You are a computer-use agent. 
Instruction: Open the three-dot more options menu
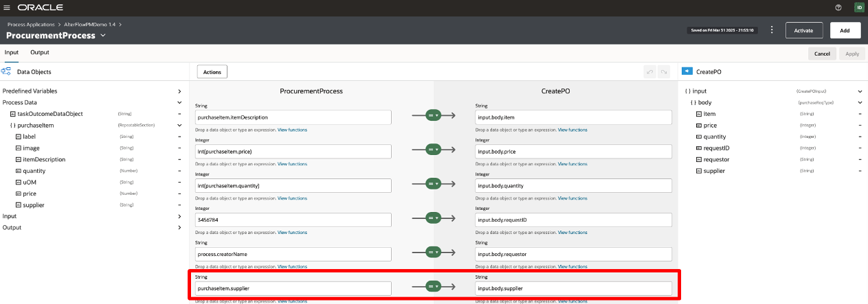click(772, 30)
